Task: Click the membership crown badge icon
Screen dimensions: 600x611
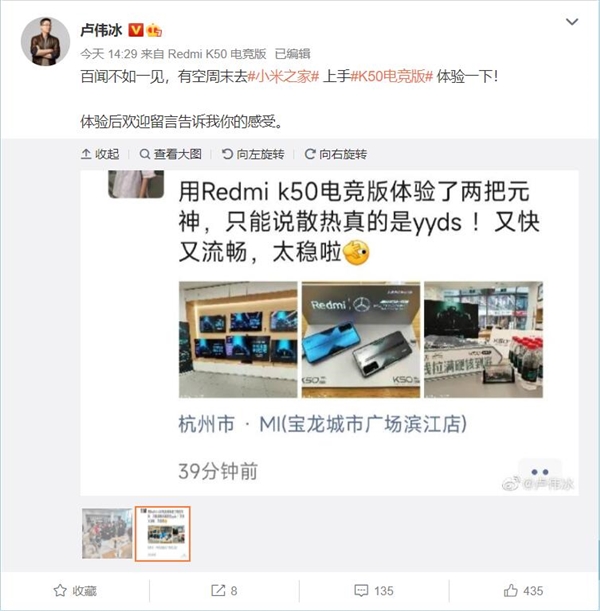Action: click(154, 30)
